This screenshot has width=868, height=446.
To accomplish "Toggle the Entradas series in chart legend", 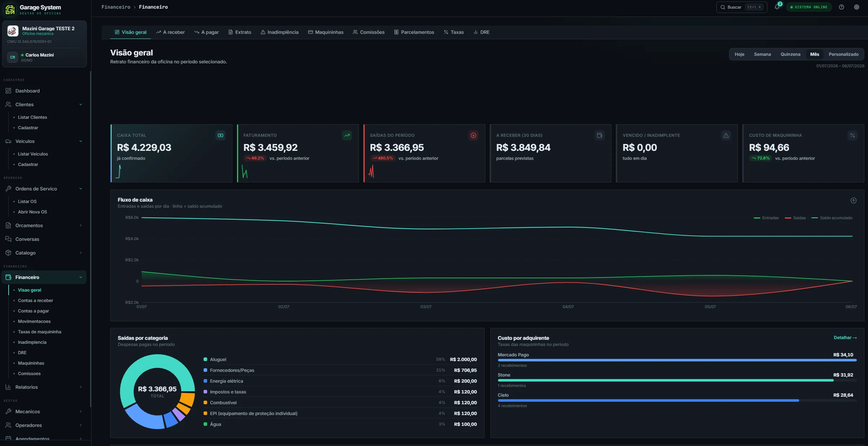I will point(766,218).
